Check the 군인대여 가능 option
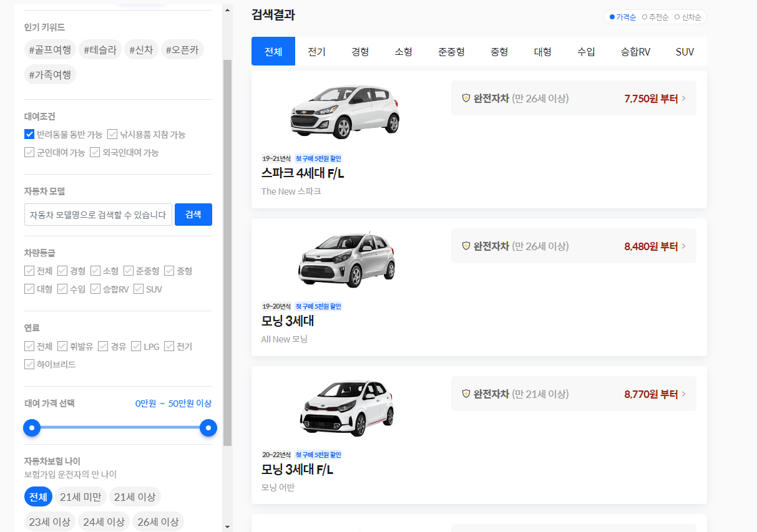757x532 pixels. [29, 152]
